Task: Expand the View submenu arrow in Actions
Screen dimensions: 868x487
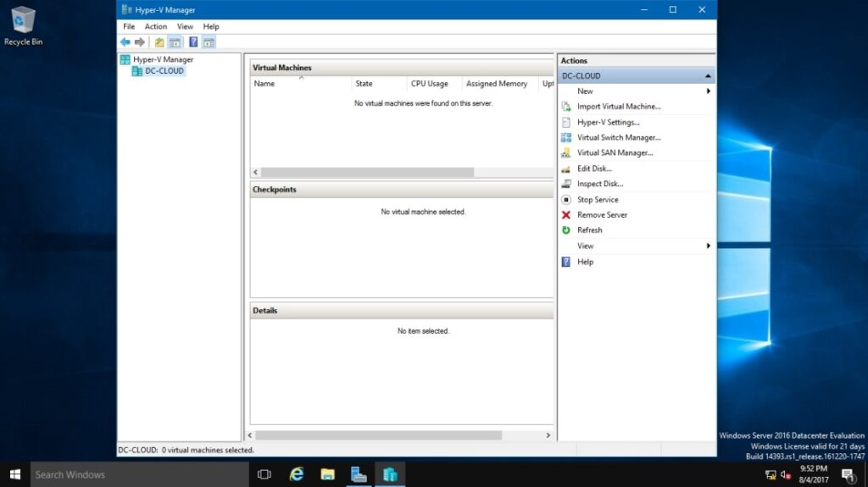Action: click(708, 246)
